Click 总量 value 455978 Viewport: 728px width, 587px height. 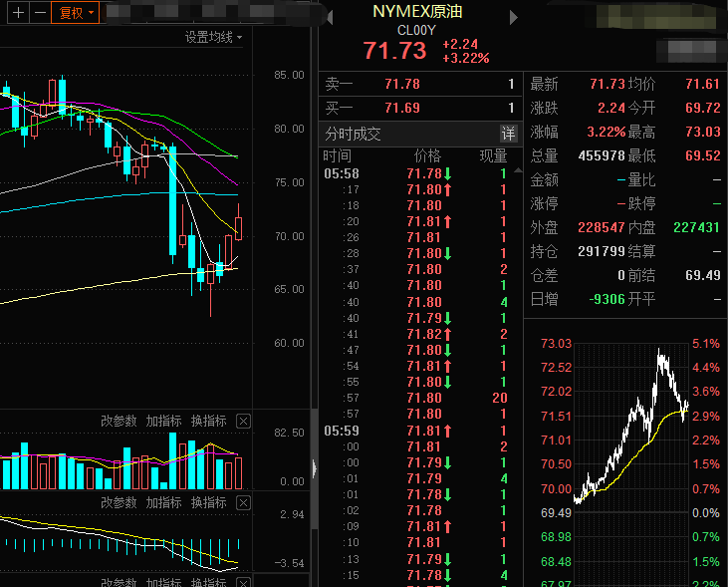(x=602, y=155)
